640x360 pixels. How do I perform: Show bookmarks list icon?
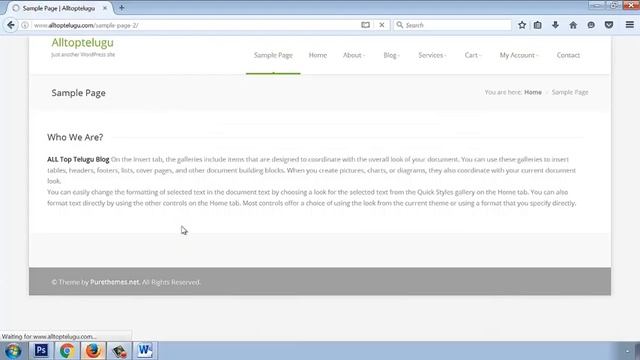tap(538, 25)
